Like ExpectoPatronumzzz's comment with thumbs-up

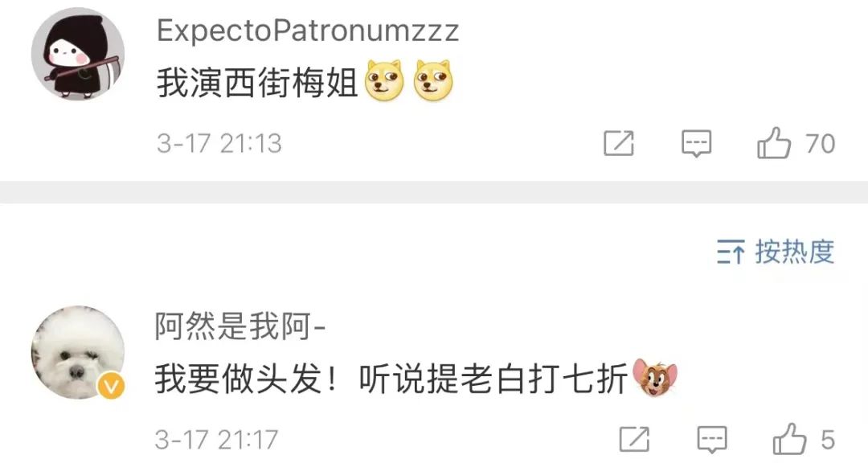click(x=773, y=143)
